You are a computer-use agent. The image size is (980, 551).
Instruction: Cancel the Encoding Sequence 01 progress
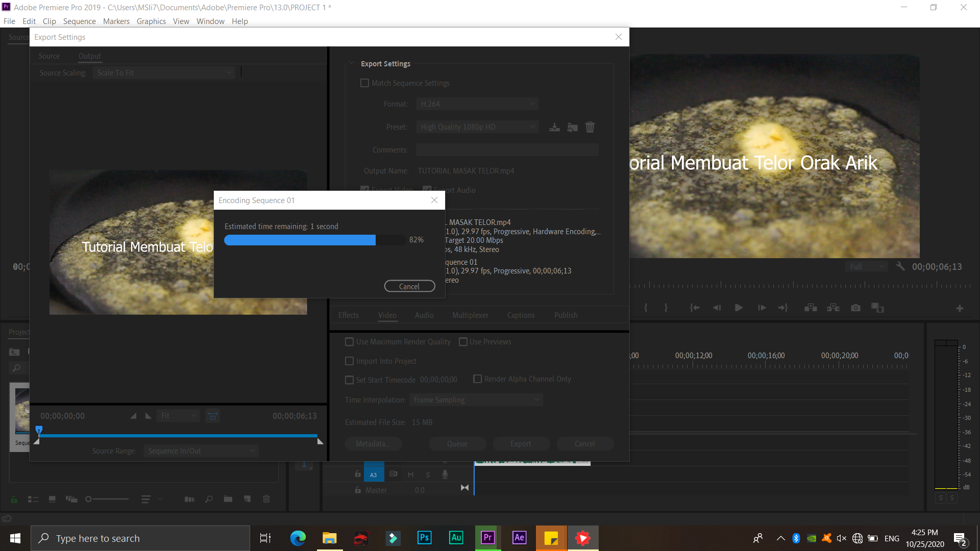point(409,286)
